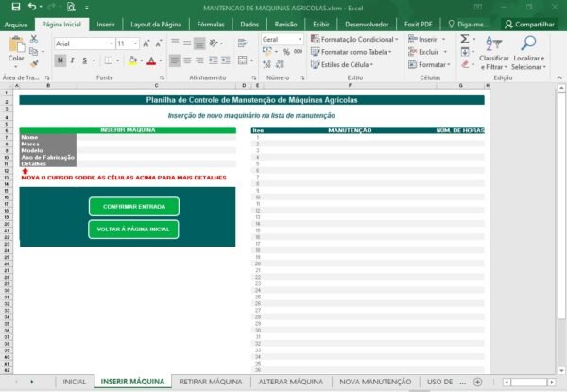Screen dimensions: 567x392
Task: Open Formatação Condicional menu
Action: [354, 39]
